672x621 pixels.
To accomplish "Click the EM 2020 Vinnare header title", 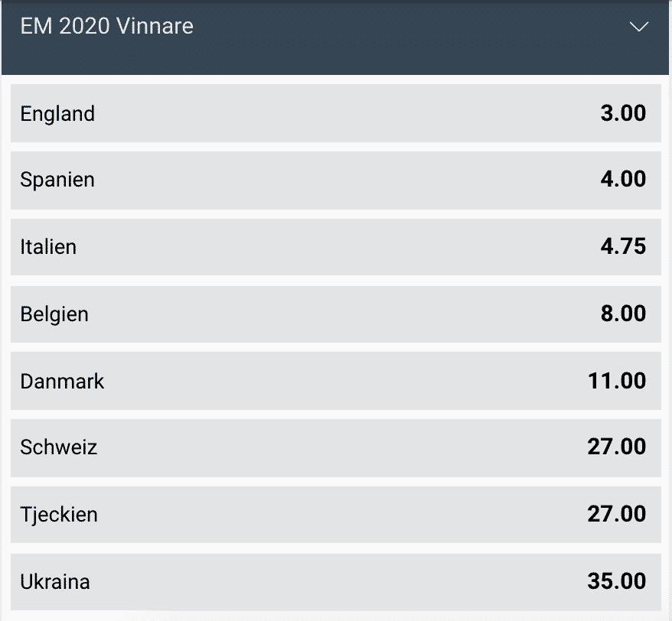I will coord(106,26).
